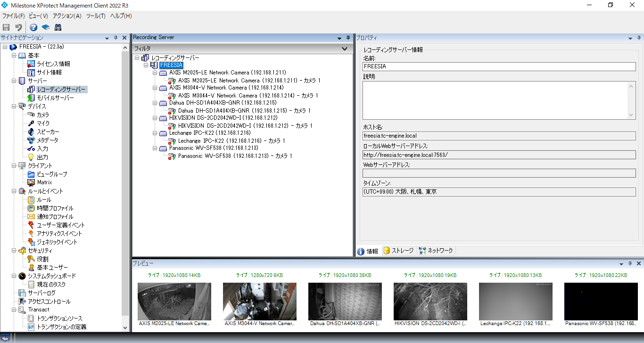Click the ルール icon under ルールとイベント
This screenshot has height=343, width=644.
[x=31, y=200]
